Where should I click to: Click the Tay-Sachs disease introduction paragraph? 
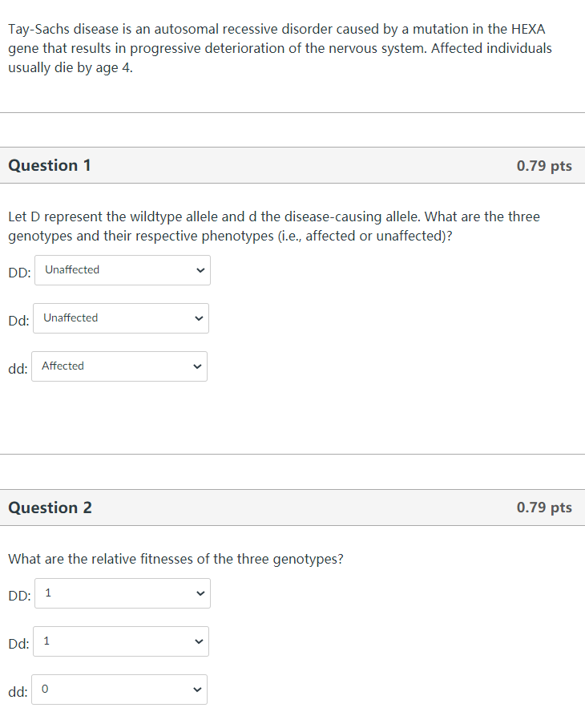coord(280,48)
